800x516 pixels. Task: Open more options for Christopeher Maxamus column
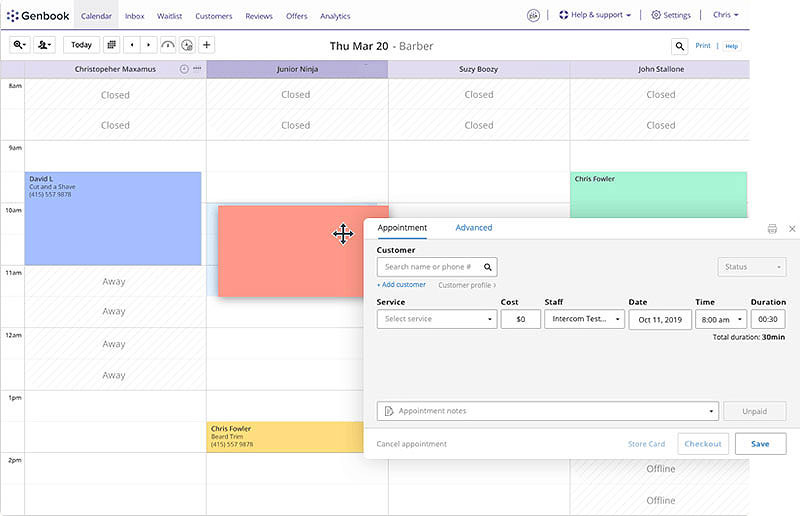[197, 68]
